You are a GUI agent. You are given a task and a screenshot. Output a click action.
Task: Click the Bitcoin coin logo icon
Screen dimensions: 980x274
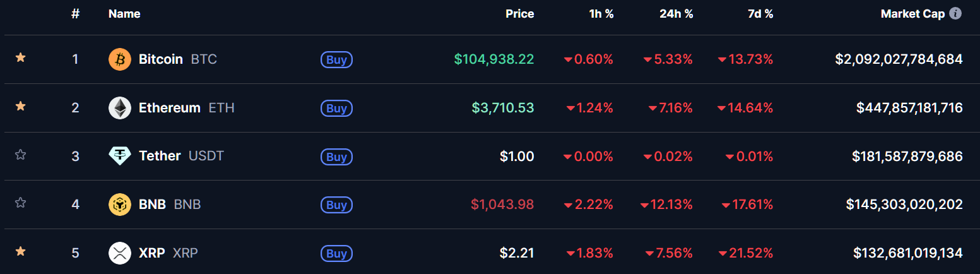(120, 59)
